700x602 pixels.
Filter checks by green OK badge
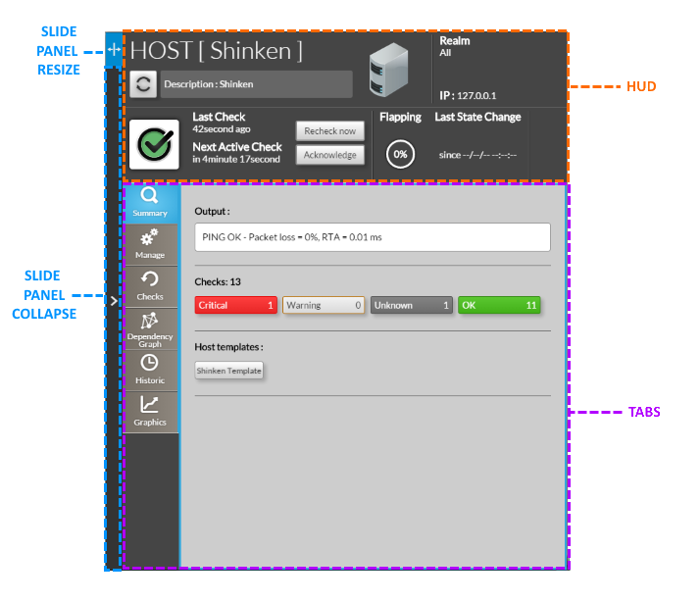click(x=499, y=305)
